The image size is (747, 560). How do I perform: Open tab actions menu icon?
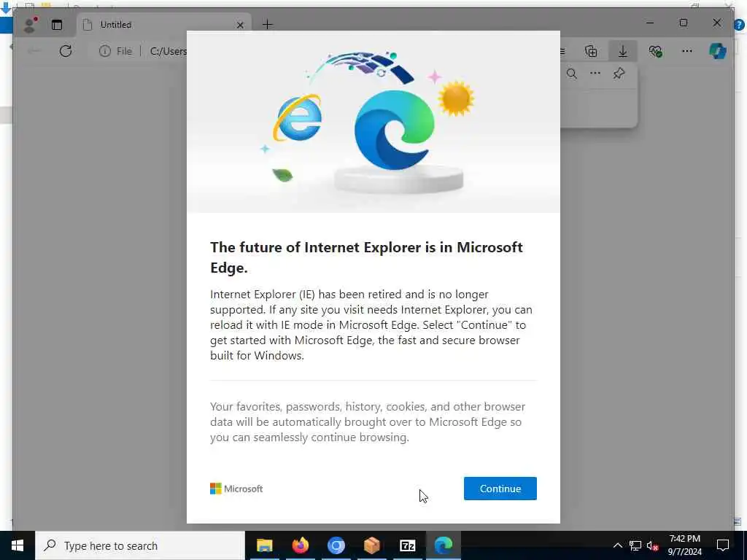pyautogui.click(x=57, y=25)
